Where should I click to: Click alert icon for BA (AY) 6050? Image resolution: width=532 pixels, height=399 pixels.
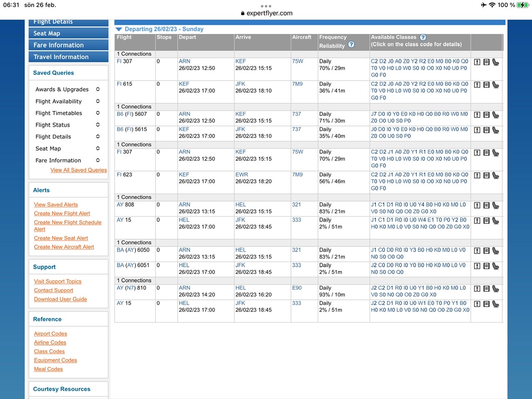[477, 251]
